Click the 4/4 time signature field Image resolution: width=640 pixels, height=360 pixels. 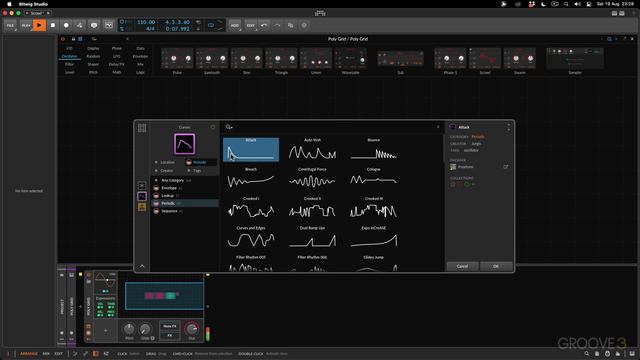pyautogui.click(x=150, y=29)
